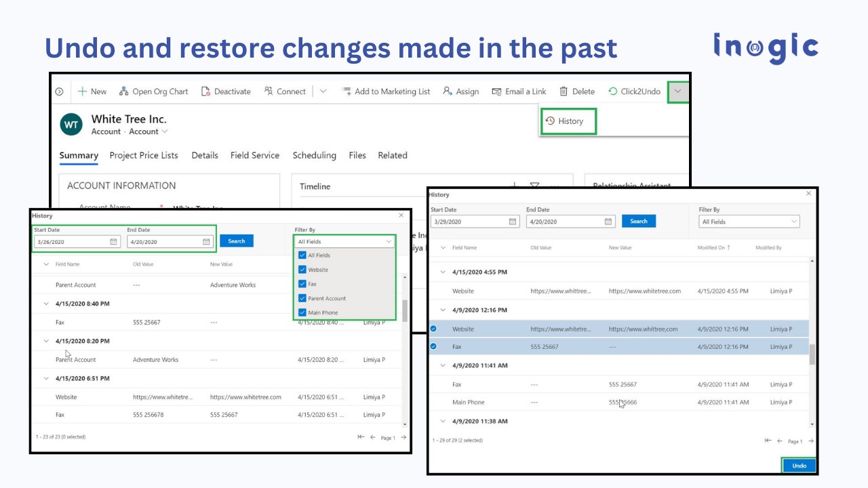Open the Files tab

tap(357, 155)
